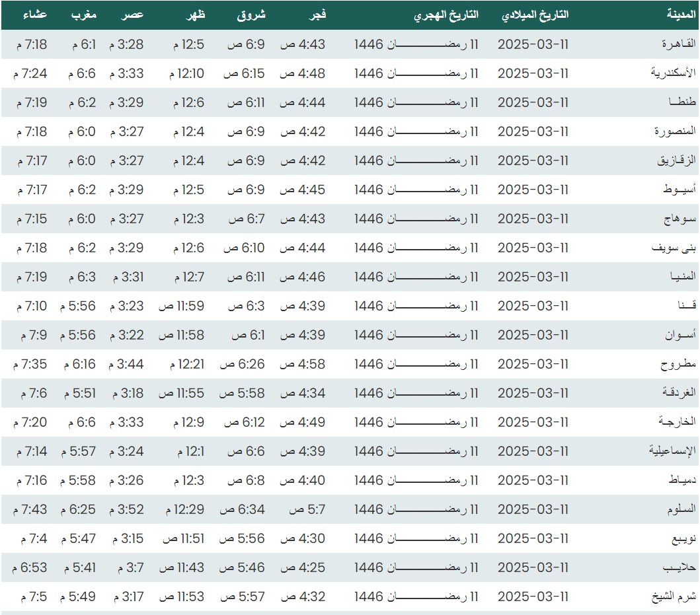700x615 pixels.
Task: Click the الغردقة sunrise time 5:58 ص
Action: coord(242,393)
